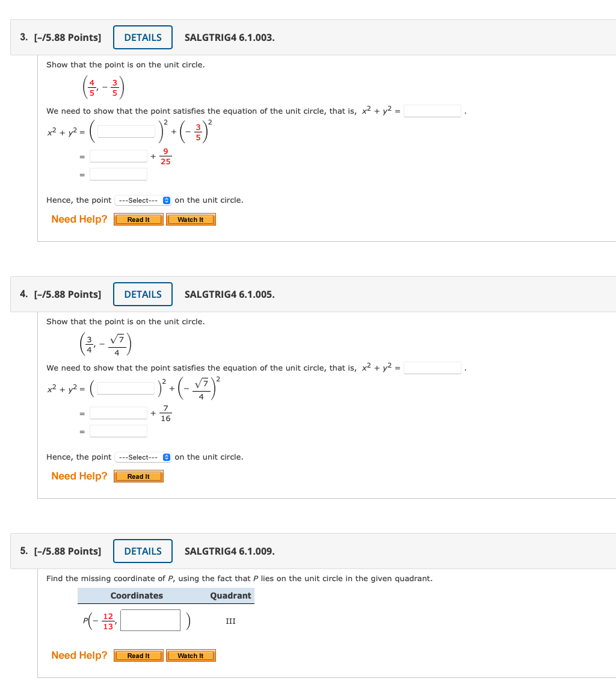Click the missing coordinate box for point P
This screenshot has height=687, width=616.
tap(150, 620)
